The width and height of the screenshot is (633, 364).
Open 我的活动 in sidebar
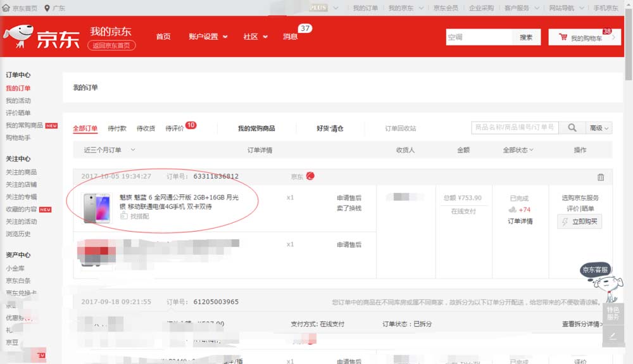coord(18,101)
